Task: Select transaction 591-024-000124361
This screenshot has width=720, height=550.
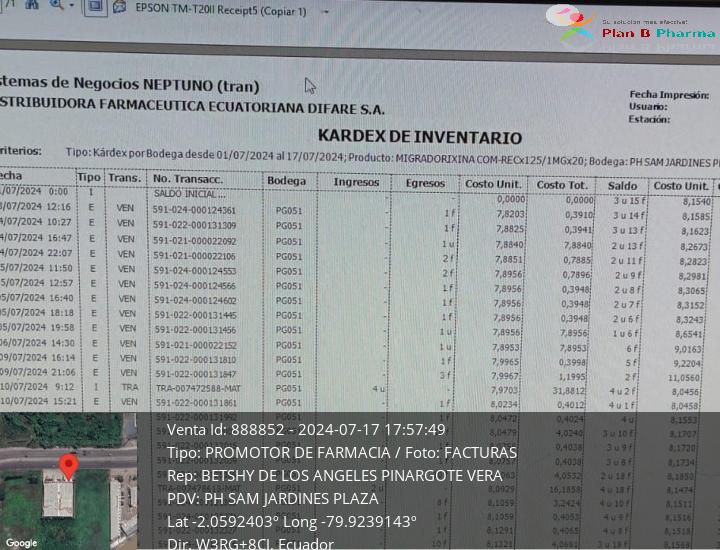Action: tap(194, 210)
